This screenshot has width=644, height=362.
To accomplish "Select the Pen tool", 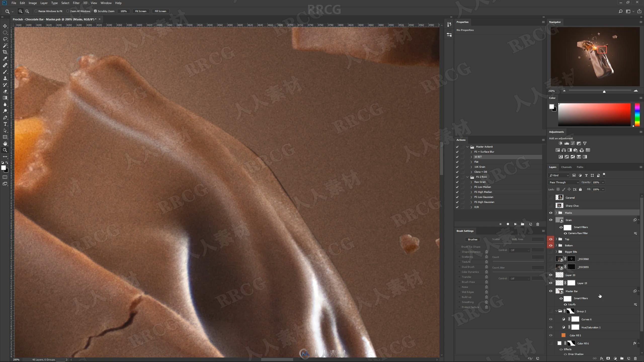I will pos(5,117).
